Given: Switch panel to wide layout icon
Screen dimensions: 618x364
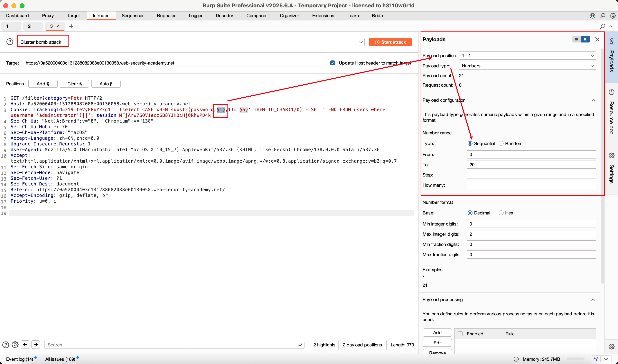Looking at the screenshot, I should pos(586,39).
